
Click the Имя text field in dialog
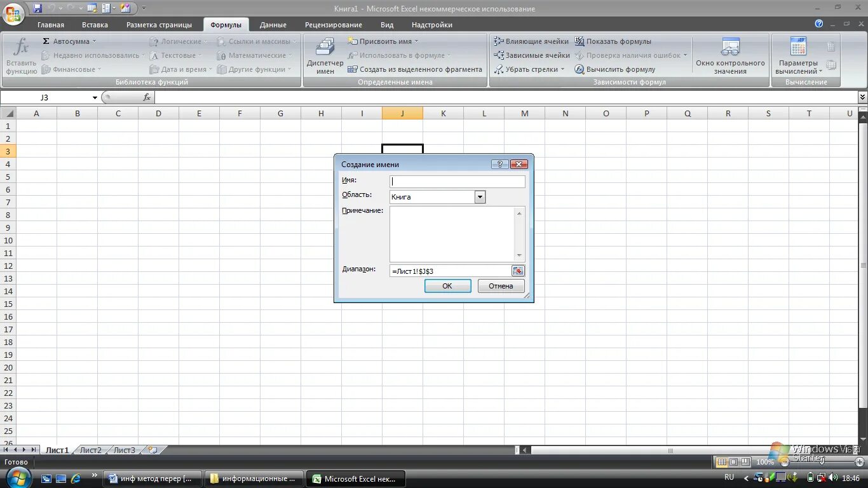pos(458,181)
